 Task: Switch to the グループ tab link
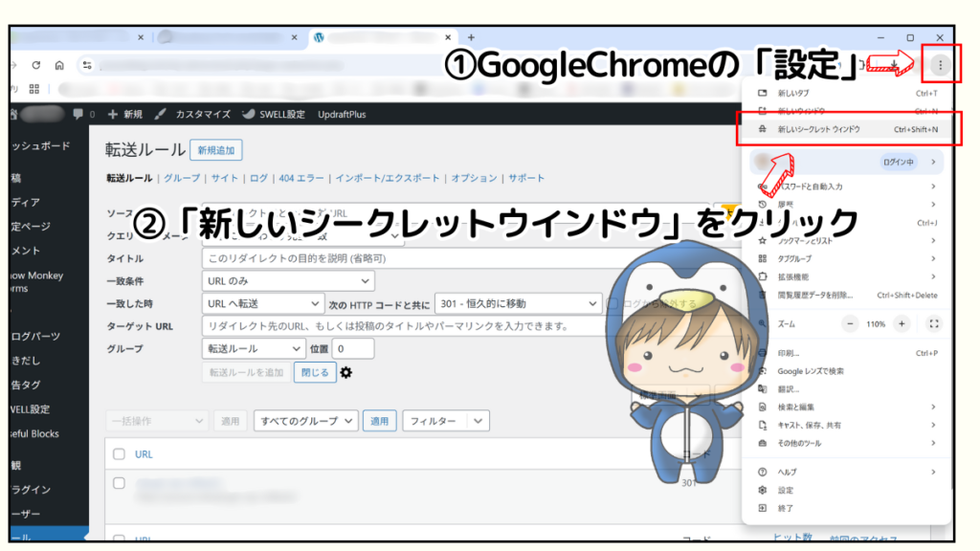[182, 178]
